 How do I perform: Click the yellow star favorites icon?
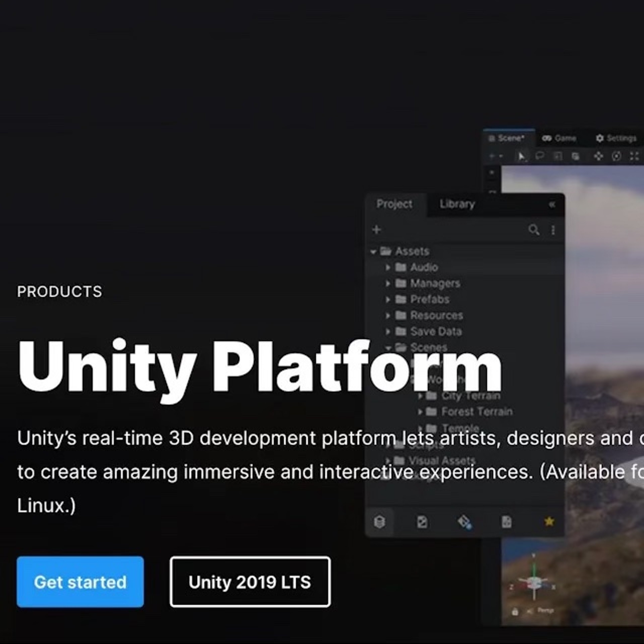click(x=549, y=521)
